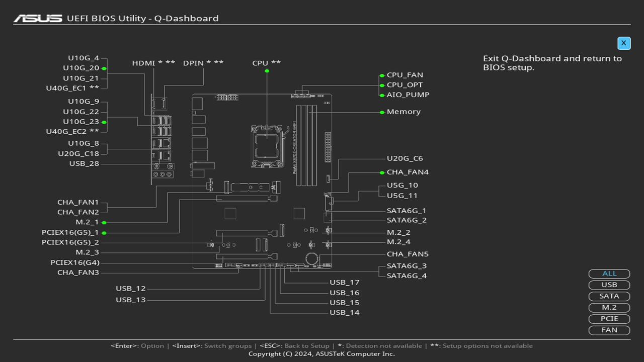Select SATA6G_3 port label
644x362 pixels.
pos(407,266)
